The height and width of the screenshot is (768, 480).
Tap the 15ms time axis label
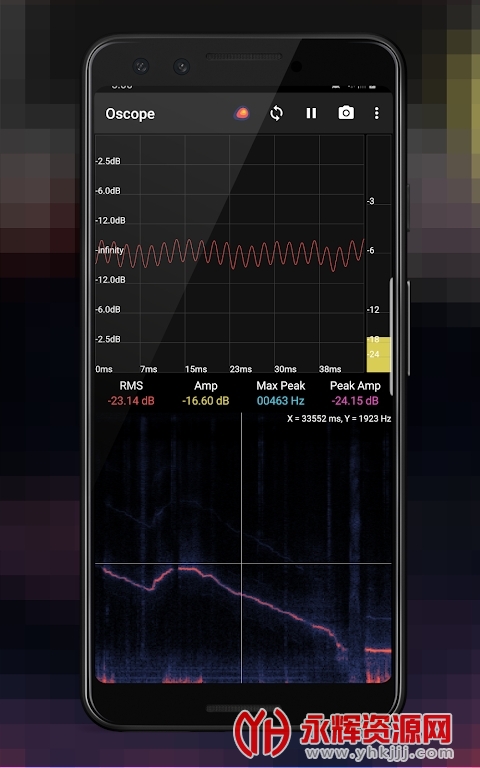tap(195, 369)
